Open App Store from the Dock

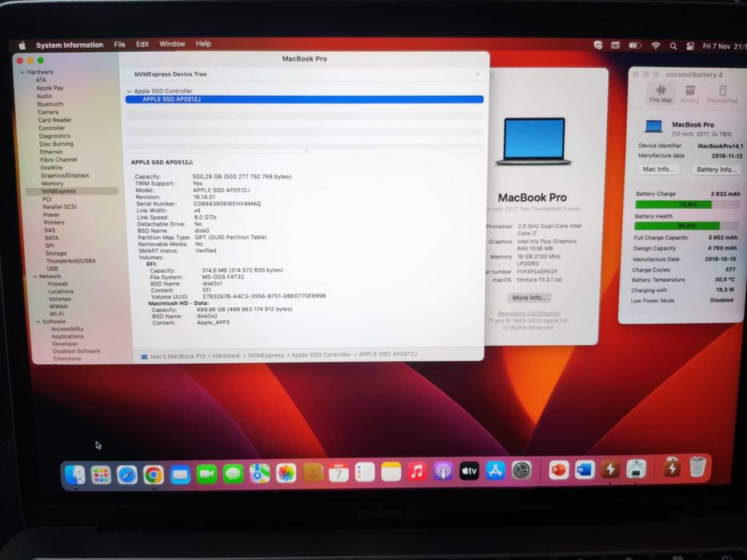click(496, 470)
